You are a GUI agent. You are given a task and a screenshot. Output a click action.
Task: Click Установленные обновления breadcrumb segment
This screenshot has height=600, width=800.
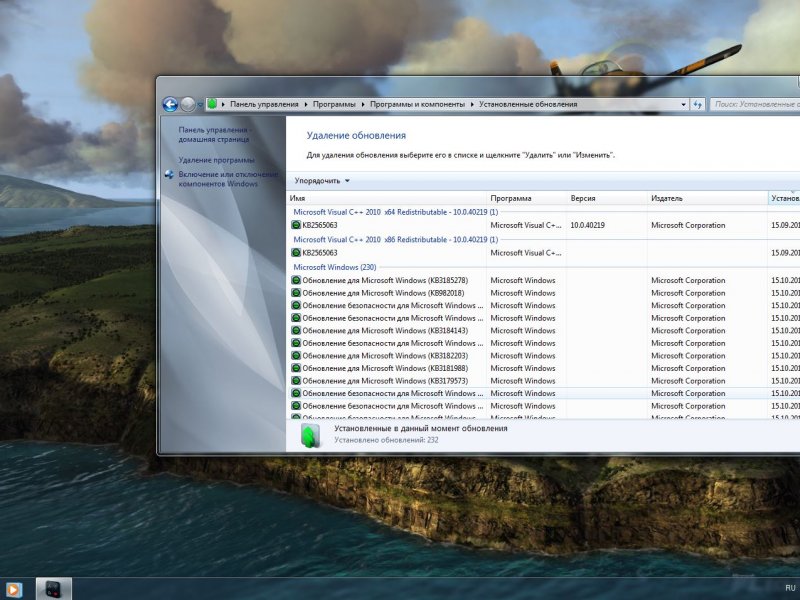coord(528,104)
